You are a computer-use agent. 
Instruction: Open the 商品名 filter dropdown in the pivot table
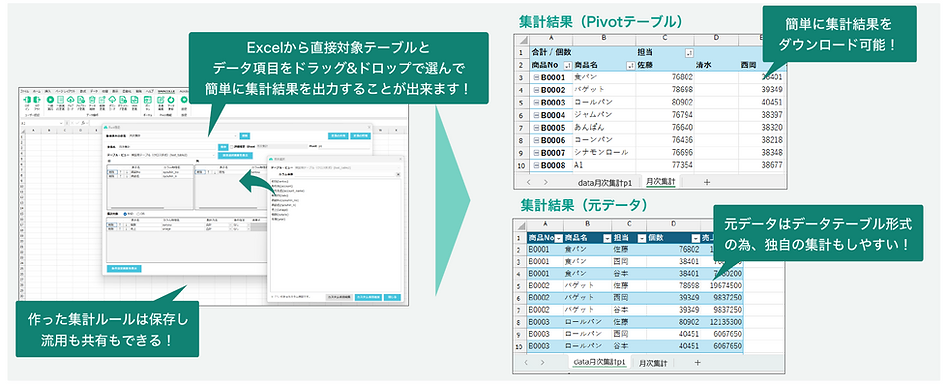631,65
